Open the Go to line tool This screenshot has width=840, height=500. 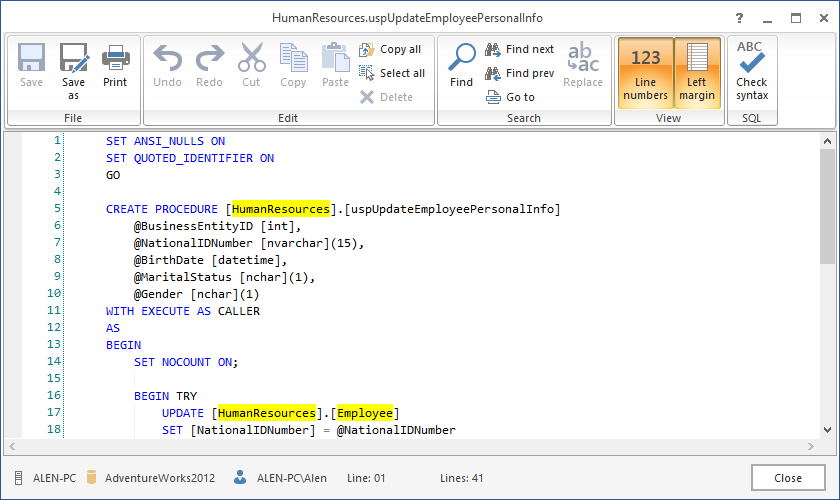(510, 97)
